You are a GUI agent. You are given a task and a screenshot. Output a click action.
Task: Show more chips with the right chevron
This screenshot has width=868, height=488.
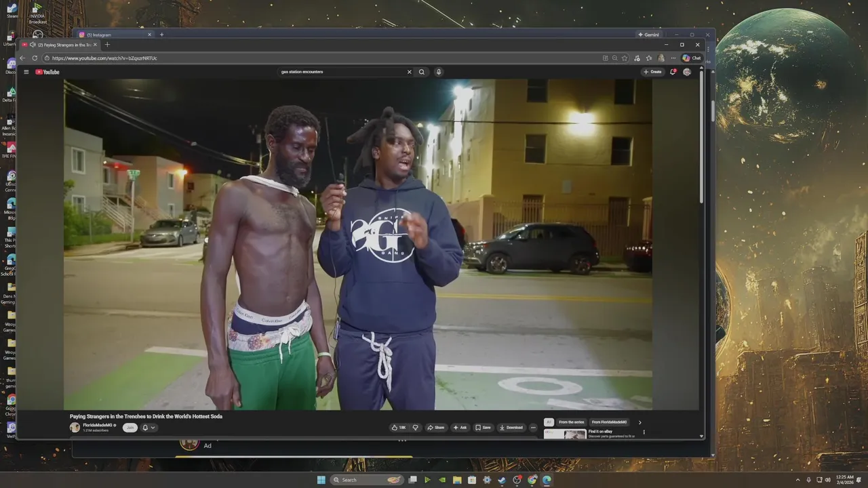[x=639, y=422]
